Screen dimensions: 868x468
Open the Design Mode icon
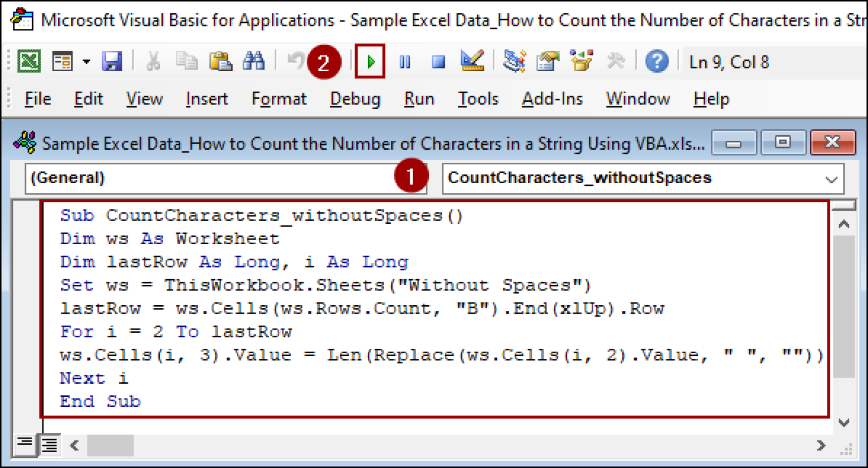(x=473, y=60)
